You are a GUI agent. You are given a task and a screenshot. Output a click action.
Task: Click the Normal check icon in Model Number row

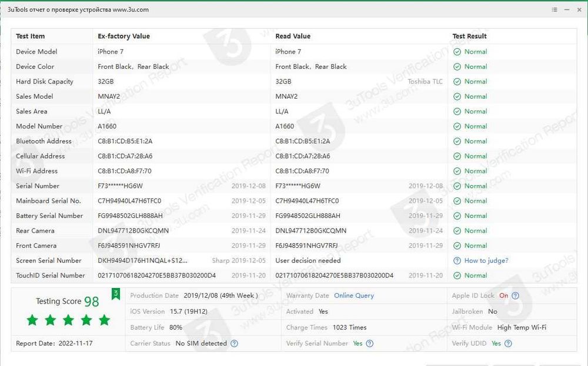click(x=457, y=126)
